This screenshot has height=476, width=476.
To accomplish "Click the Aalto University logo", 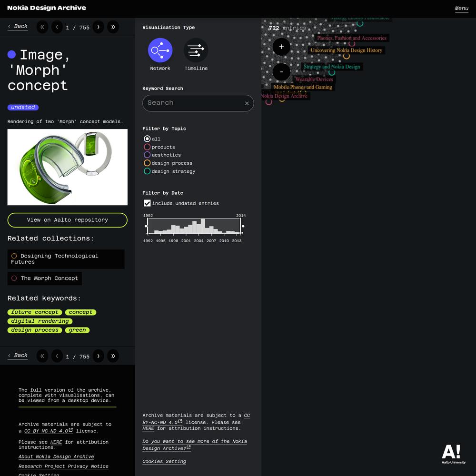I will [x=454, y=454].
